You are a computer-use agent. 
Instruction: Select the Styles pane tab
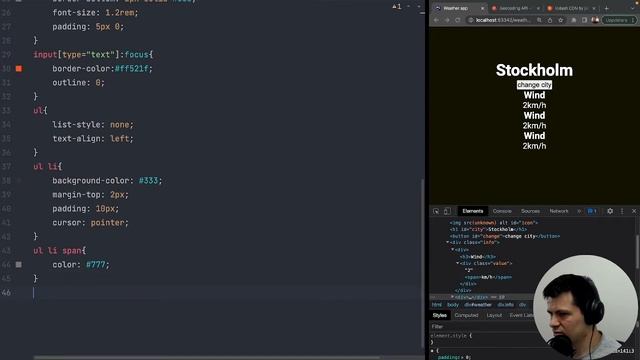coord(440,315)
